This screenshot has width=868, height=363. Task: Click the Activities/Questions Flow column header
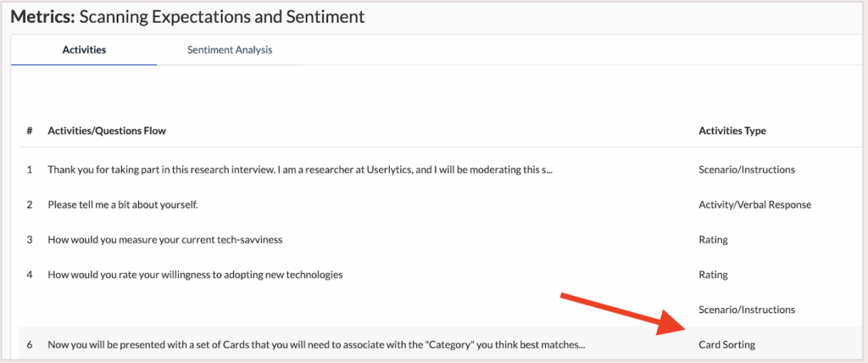coord(107,131)
